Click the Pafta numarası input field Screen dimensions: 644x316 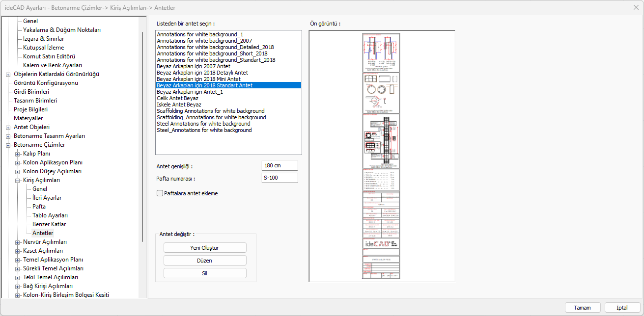(280, 178)
